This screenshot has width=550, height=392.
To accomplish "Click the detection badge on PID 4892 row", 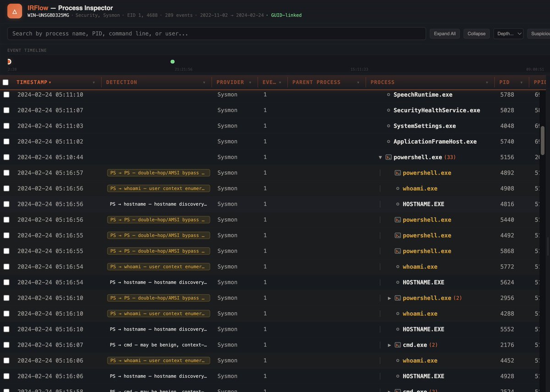I will (159, 173).
